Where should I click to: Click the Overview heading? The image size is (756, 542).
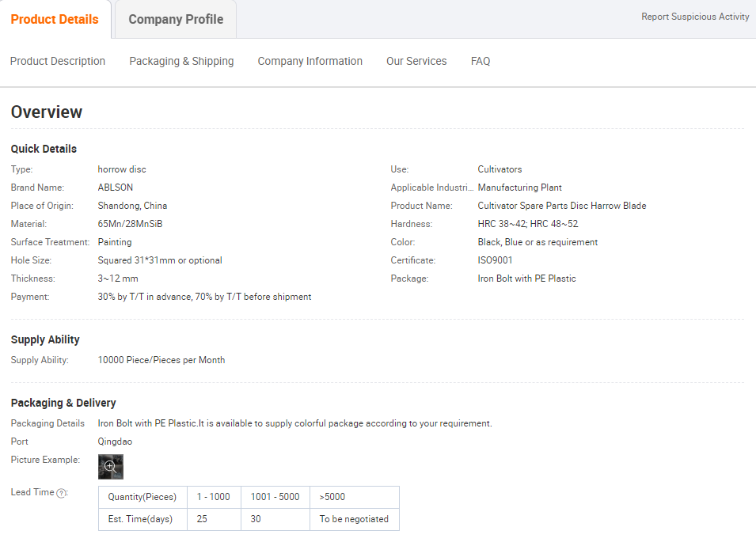tap(47, 112)
